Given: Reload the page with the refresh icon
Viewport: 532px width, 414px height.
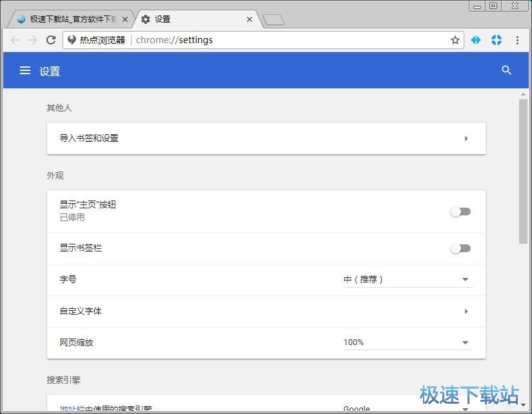Looking at the screenshot, I should (x=51, y=40).
